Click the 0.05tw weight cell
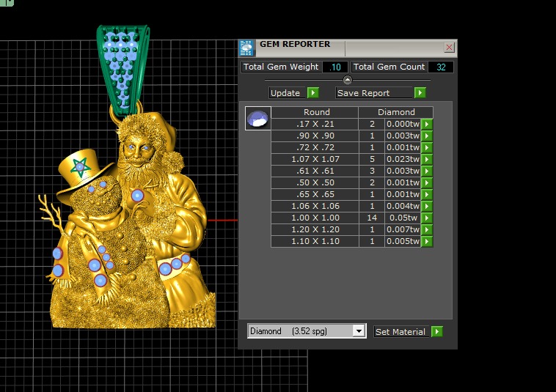 403,218
